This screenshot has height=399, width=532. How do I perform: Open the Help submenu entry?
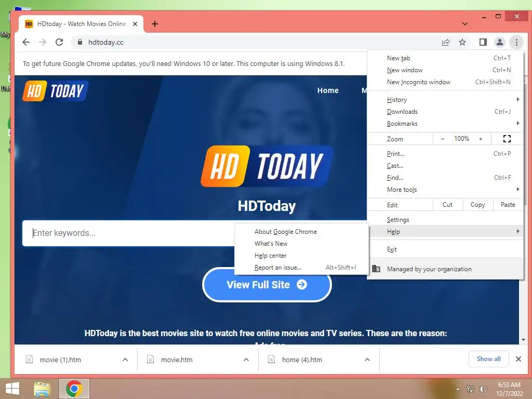(445, 231)
